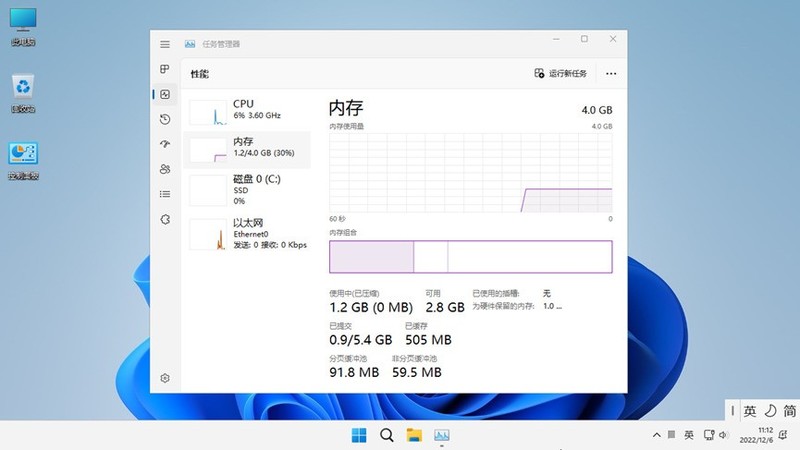Screen dimensions: 800x450
Task: Open This PC desktop icon
Action: pos(23,27)
